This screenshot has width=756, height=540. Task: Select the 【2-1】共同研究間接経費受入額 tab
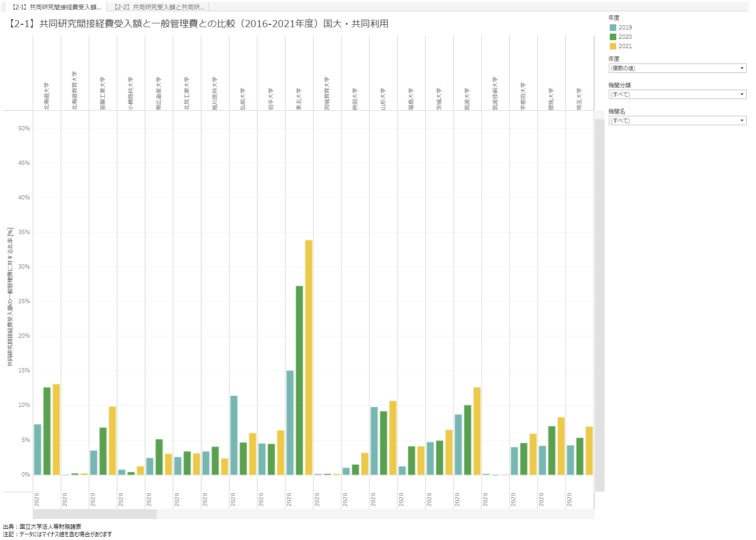[x=55, y=7]
